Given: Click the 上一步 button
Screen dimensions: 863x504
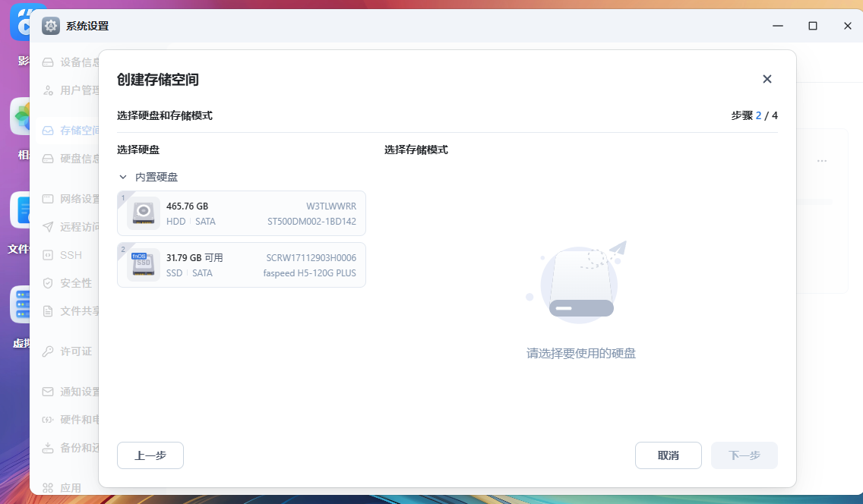Looking at the screenshot, I should click(150, 455).
